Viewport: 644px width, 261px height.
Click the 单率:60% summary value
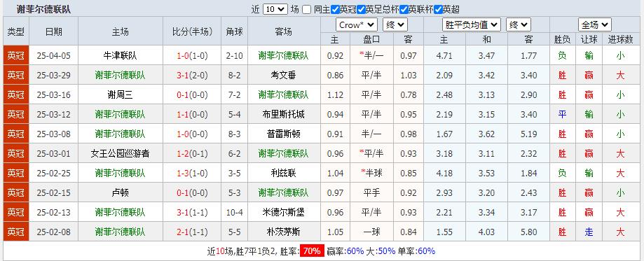point(416,251)
